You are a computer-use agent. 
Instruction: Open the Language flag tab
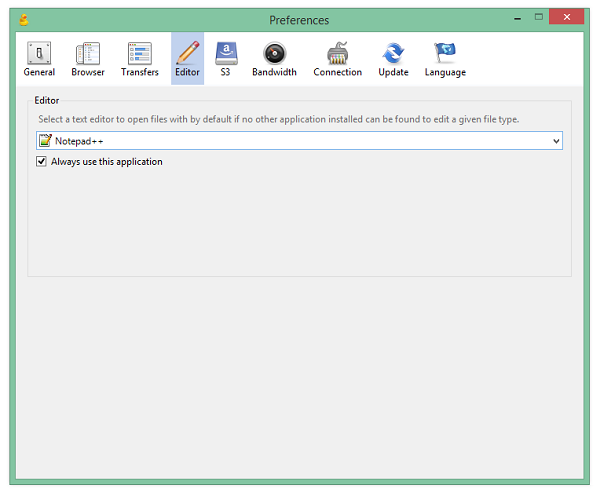pos(445,59)
